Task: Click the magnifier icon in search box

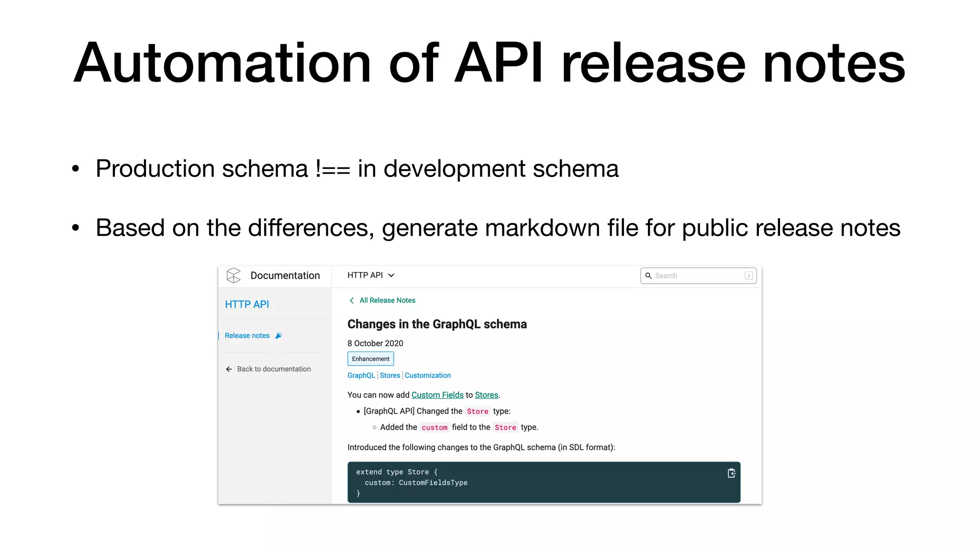Action: (x=648, y=275)
